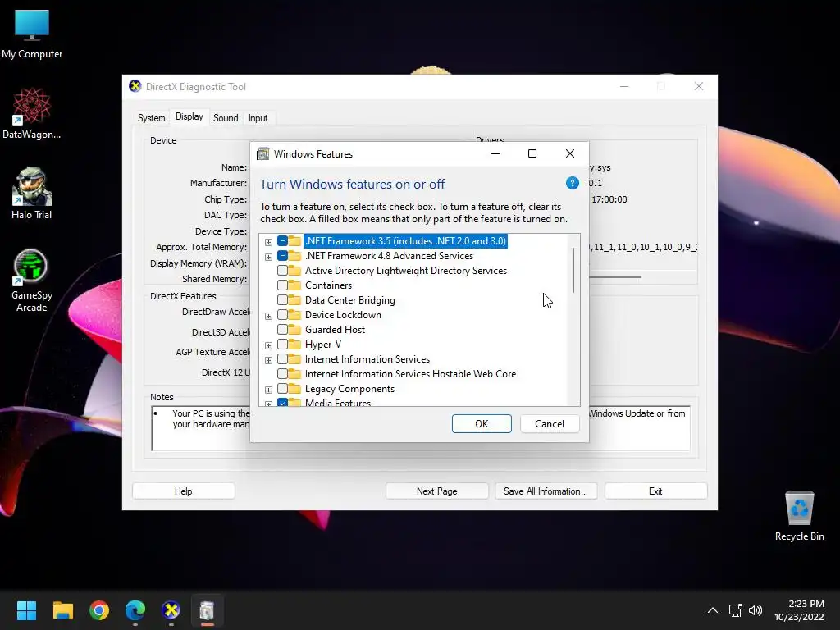Open the network status tray icon
The image size is (840, 630).
pos(735,610)
